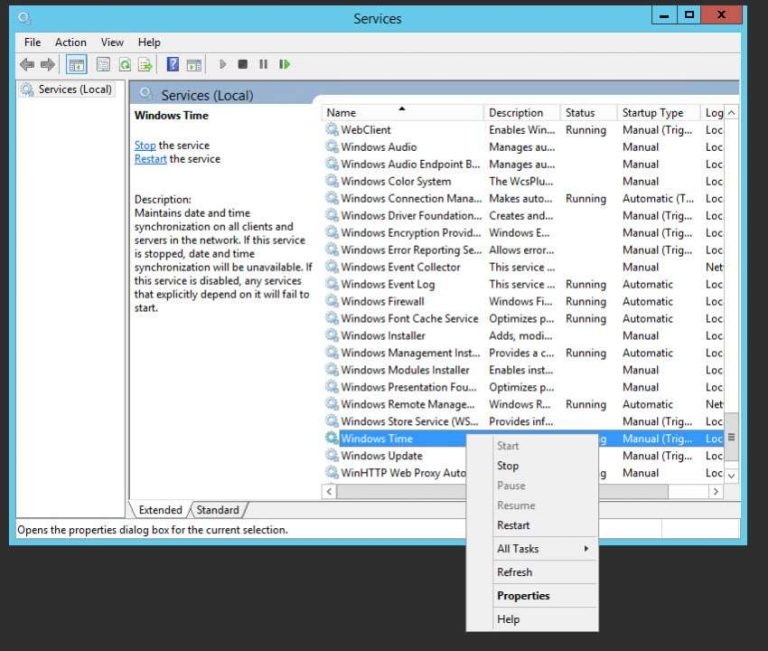
Task: Switch to the Extended tab
Action: [x=160, y=510]
